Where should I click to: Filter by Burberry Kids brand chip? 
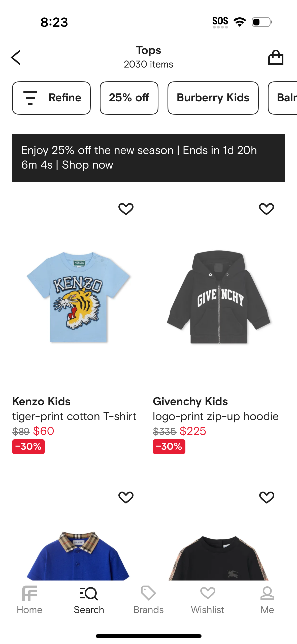click(213, 98)
